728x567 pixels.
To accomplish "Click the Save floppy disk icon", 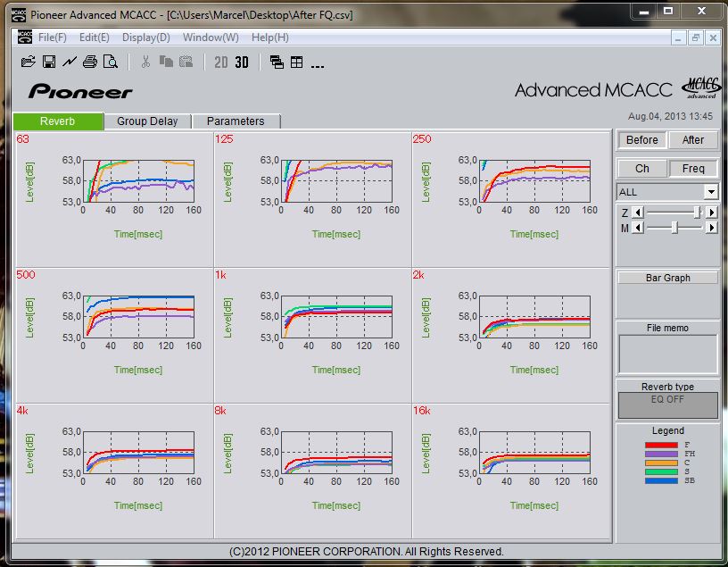I will (49, 62).
